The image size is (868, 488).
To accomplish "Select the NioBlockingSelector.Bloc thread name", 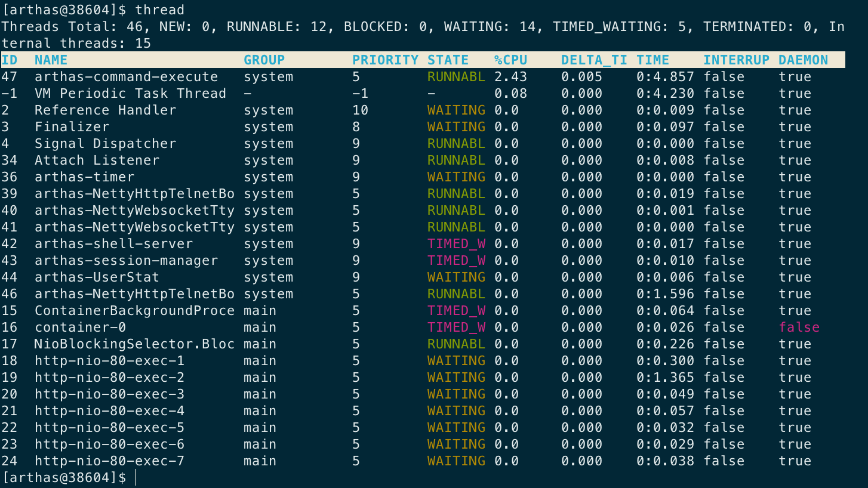I will click(135, 344).
